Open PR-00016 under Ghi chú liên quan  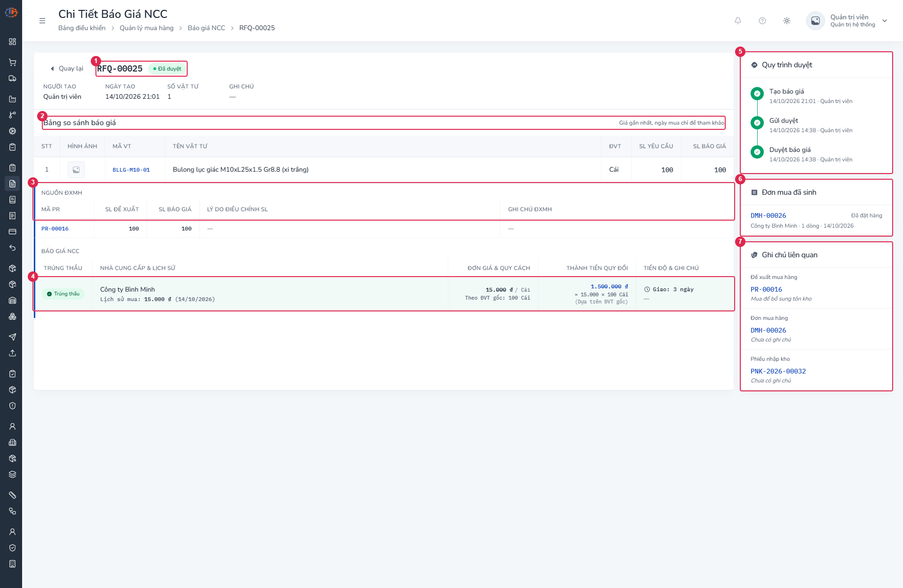(x=766, y=289)
